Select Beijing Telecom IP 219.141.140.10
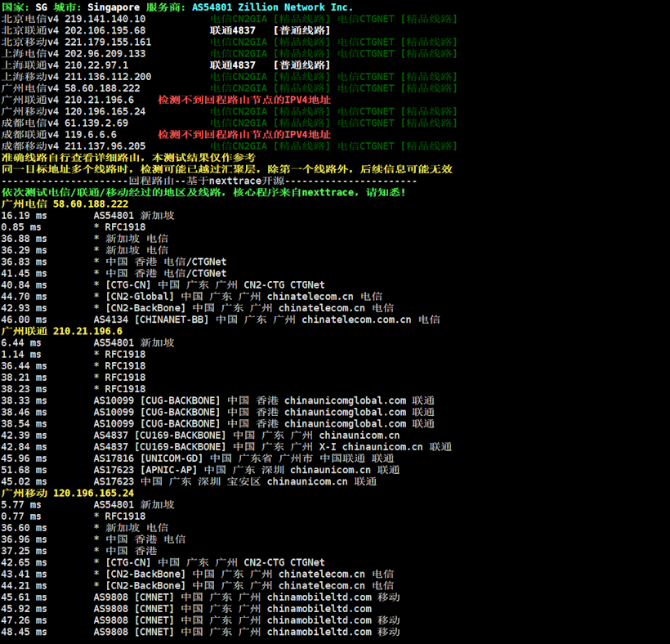The image size is (670, 644). click(x=105, y=18)
